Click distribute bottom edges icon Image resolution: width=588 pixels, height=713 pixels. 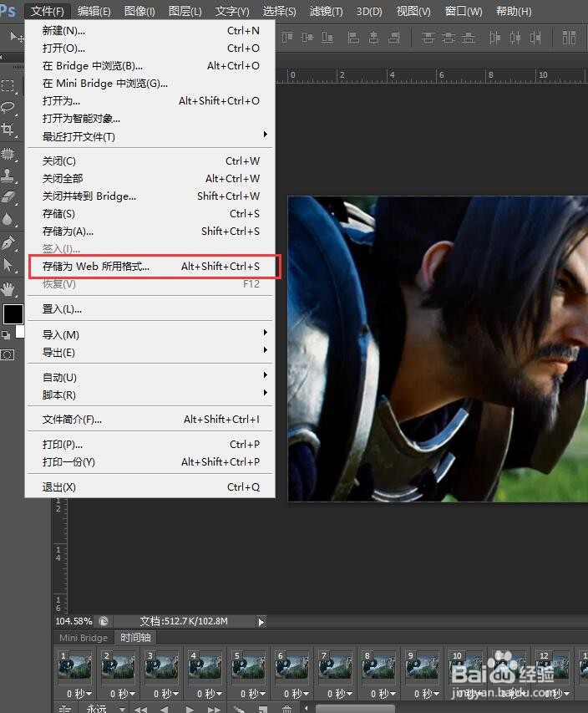[469, 38]
